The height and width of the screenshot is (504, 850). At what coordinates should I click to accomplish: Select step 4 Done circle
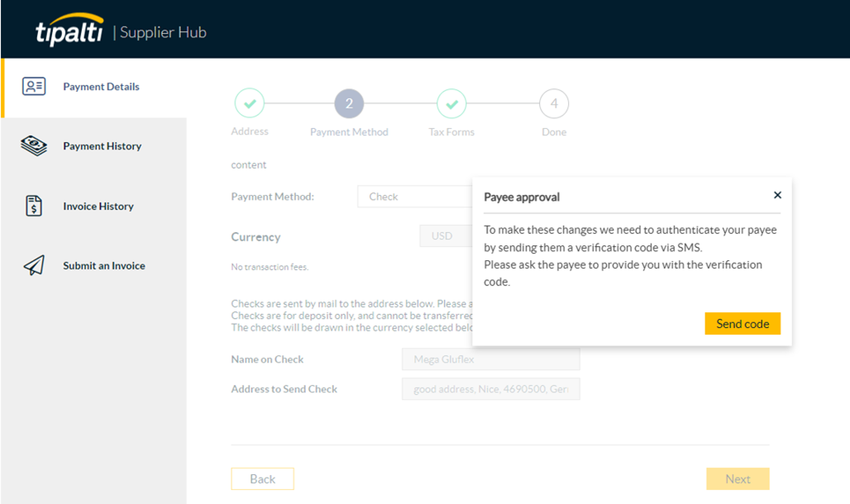554,103
